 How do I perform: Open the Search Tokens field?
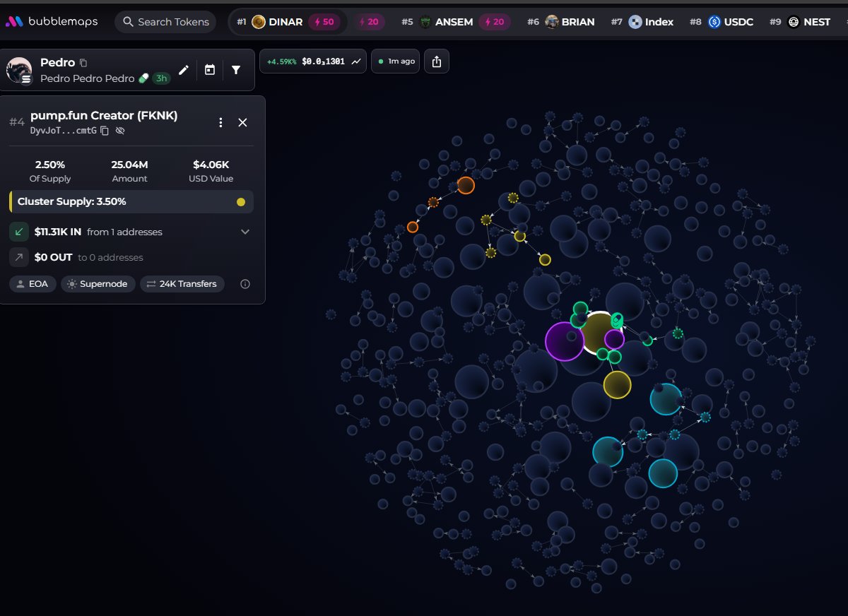(166, 22)
